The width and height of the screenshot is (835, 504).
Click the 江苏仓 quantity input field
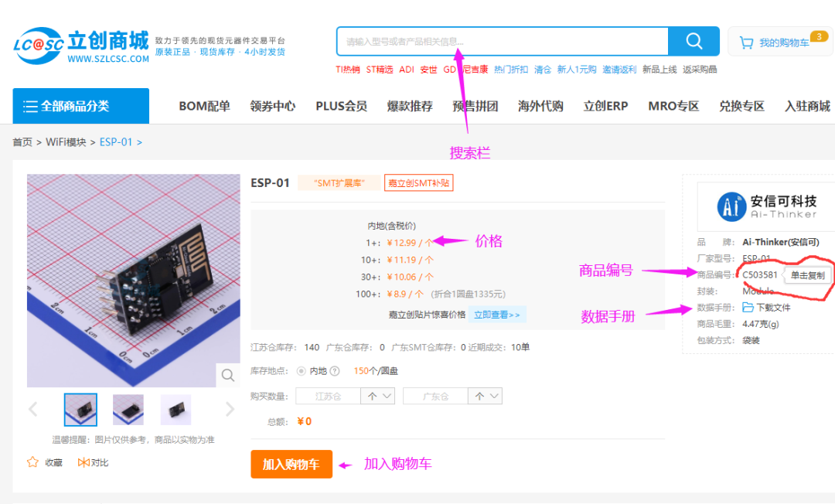click(329, 396)
